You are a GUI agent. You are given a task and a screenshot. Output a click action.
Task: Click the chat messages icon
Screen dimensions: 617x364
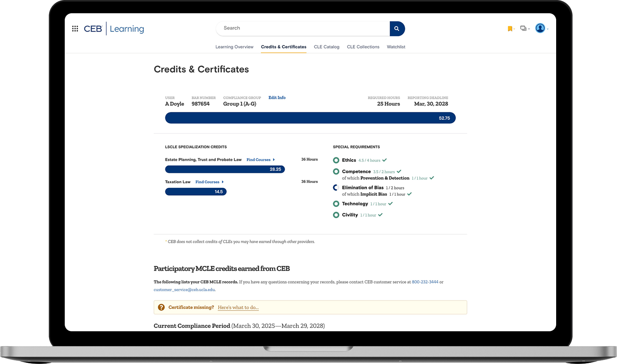(x=523, y=28)
